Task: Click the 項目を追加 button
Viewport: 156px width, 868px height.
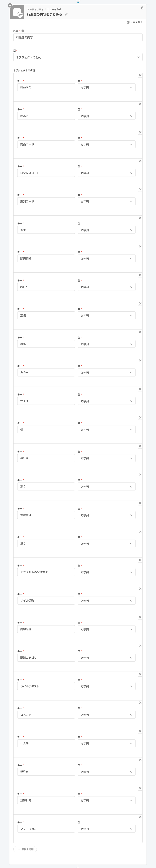Action: (25, 849)
